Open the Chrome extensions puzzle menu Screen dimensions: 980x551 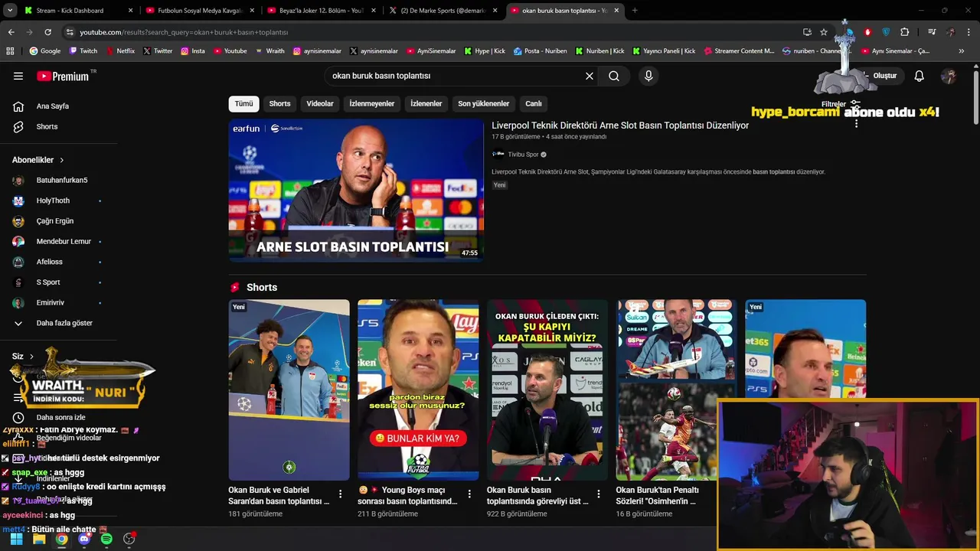[905, 32]
